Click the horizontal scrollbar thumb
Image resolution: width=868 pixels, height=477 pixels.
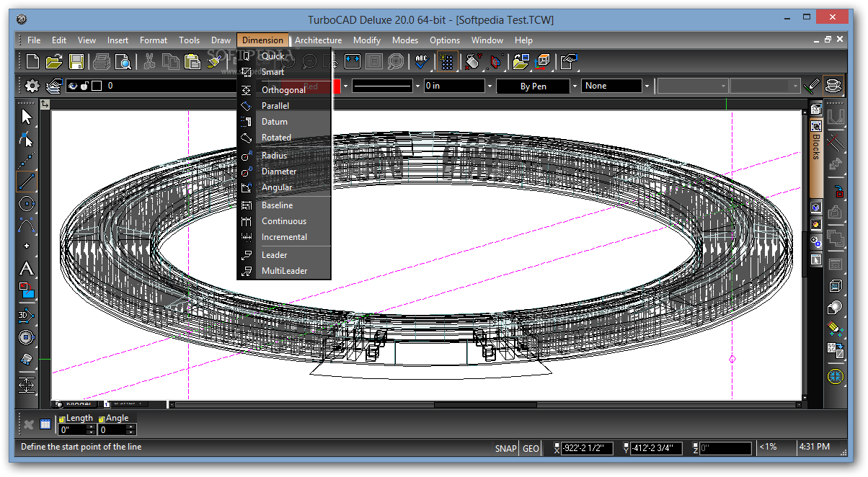coord(485,405)
